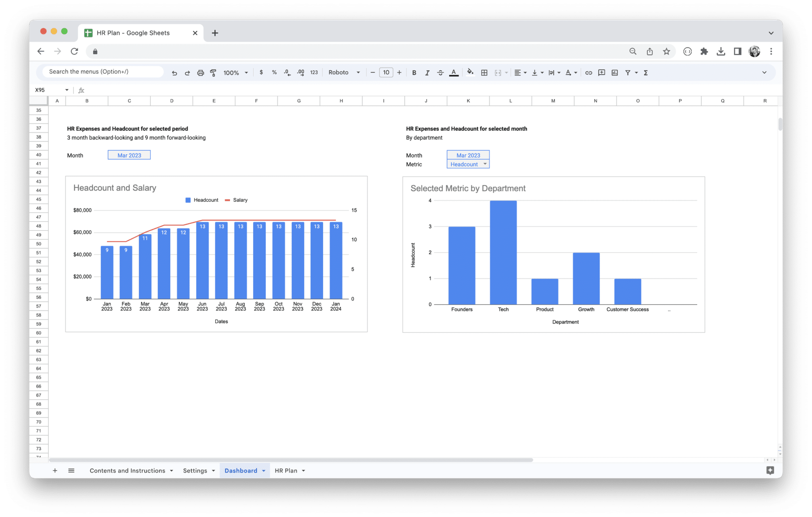This screenshot has width=812, height=517.
Task: Apply percent format to the selection
Action: click(274, 72)
